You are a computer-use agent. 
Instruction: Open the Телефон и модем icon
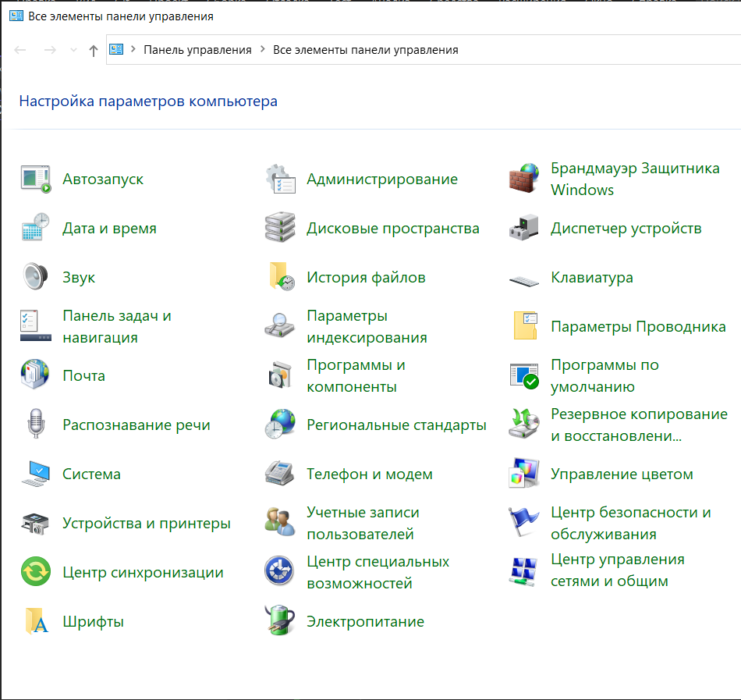click(280, 474)
